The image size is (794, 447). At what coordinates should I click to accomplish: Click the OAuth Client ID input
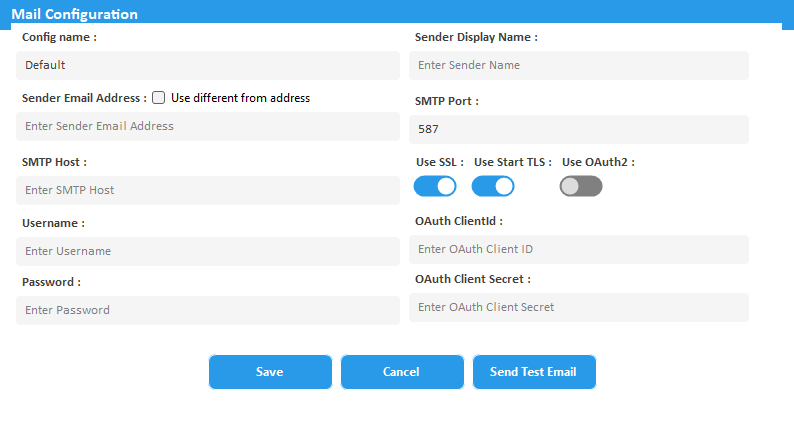coord(578,249)
